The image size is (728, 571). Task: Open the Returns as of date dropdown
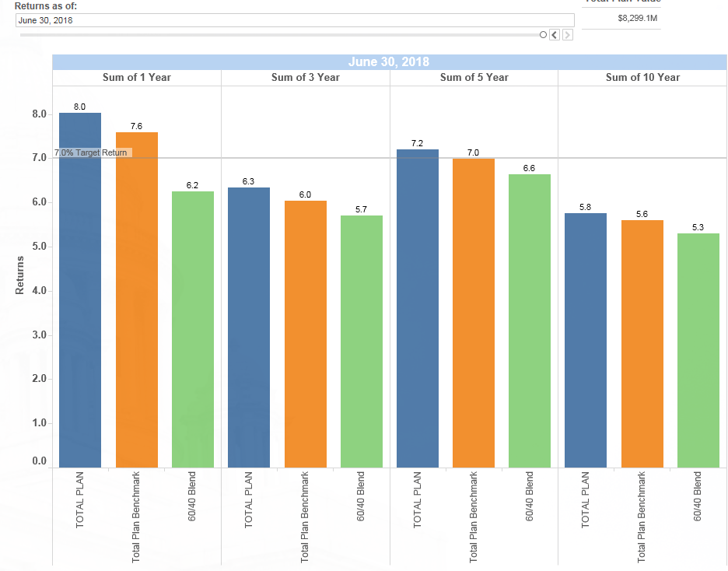coord(295,20)
